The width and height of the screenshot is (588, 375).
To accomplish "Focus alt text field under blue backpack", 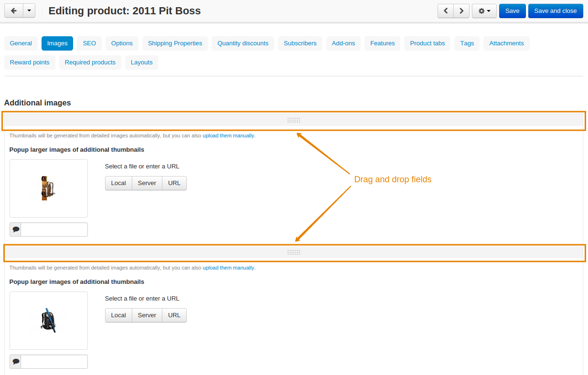I will (54, 362).
